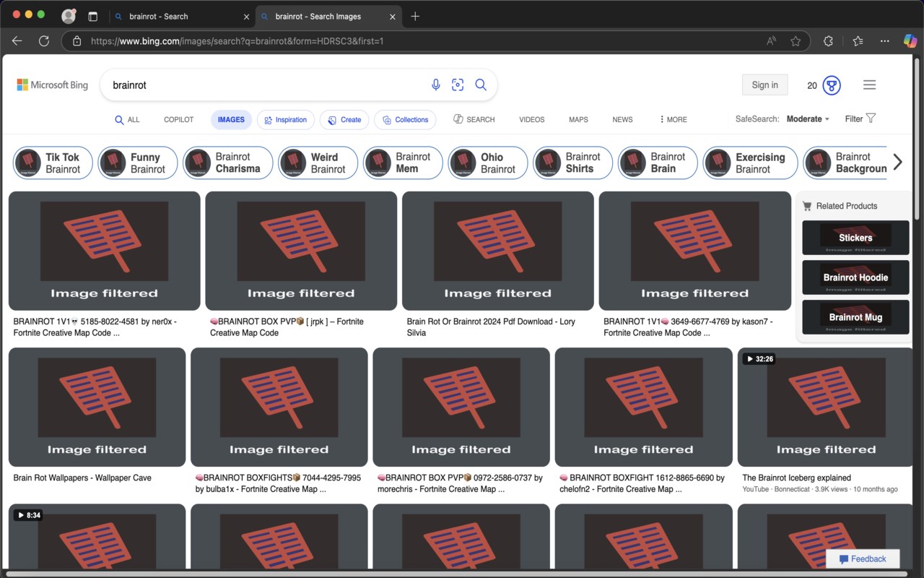Open the browser profile avatar
The height and width of the screenshot is (578, 924).
point(69,16)
